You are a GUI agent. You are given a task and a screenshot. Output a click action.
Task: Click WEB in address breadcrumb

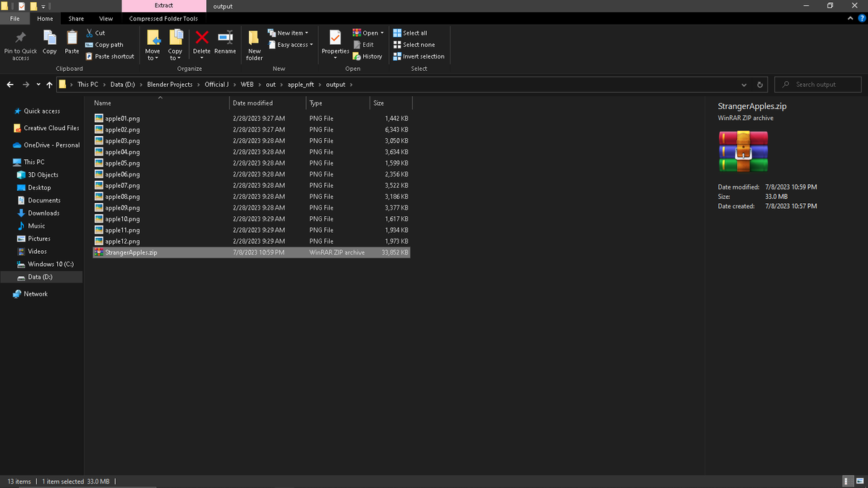247,85
